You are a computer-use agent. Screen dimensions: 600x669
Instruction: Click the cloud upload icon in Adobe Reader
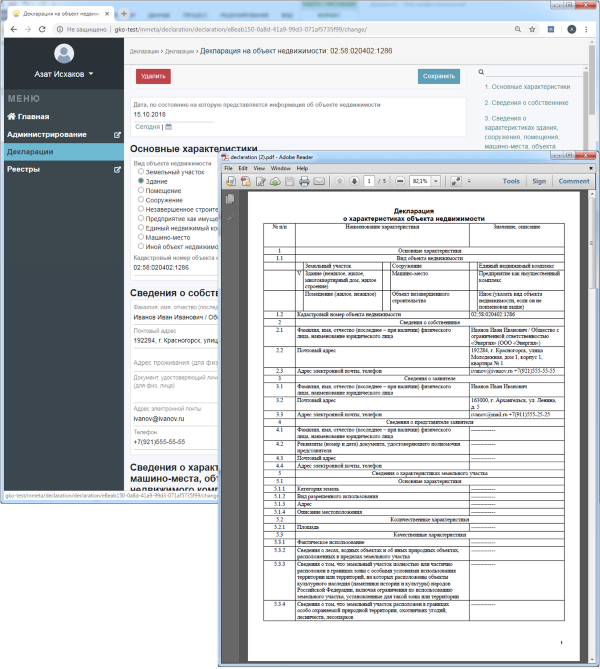coord(275,181)
